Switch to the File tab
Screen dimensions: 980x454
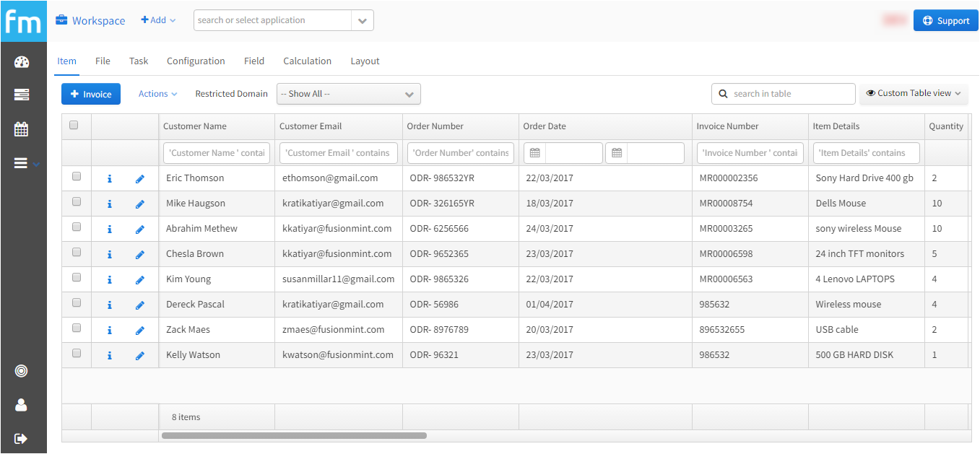click(x=103, y=61)
